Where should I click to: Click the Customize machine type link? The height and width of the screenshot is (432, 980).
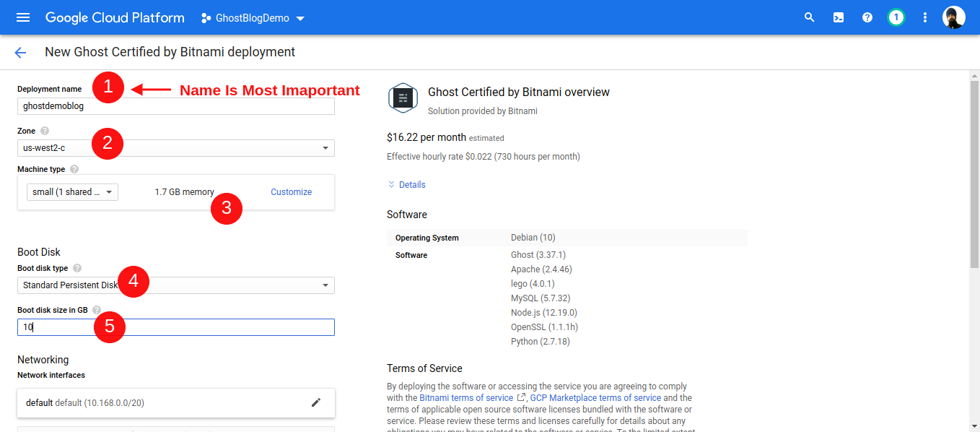click(291, 191)
